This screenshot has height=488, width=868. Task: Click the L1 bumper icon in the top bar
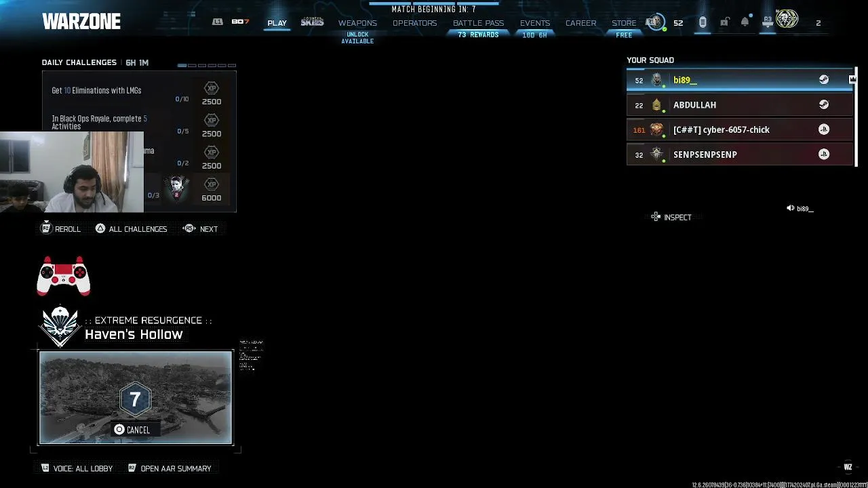coord(218,22)
